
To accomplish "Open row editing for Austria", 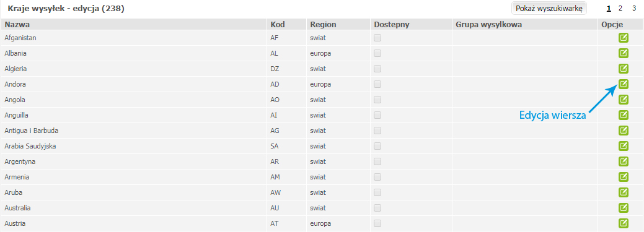I will pos(624,223).
